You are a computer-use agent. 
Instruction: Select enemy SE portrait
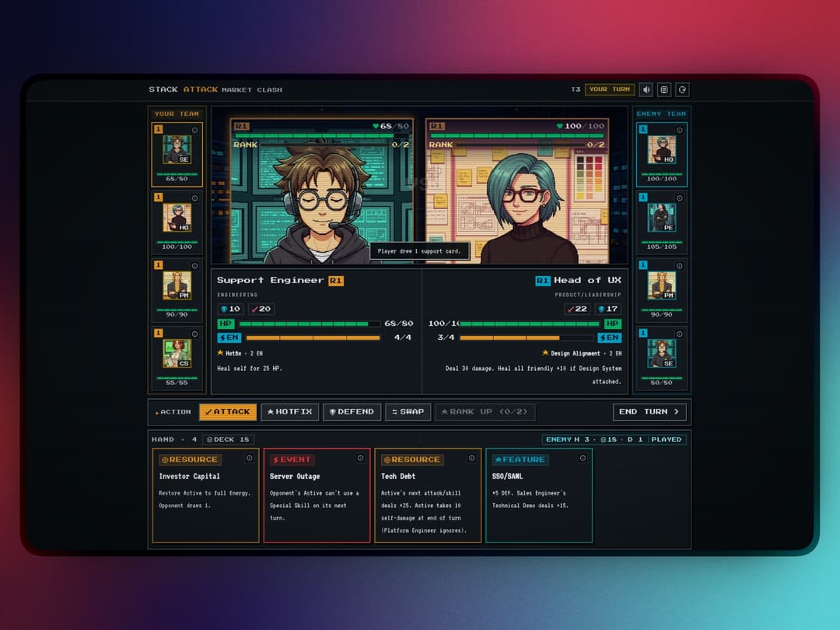[x=662, y=354]
